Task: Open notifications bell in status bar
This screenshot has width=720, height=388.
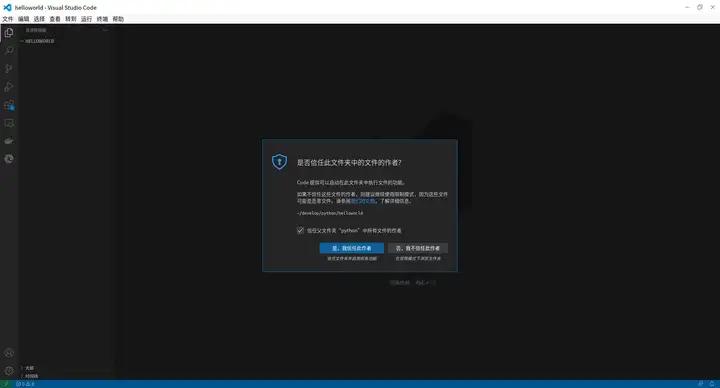Action: [712, 384]
